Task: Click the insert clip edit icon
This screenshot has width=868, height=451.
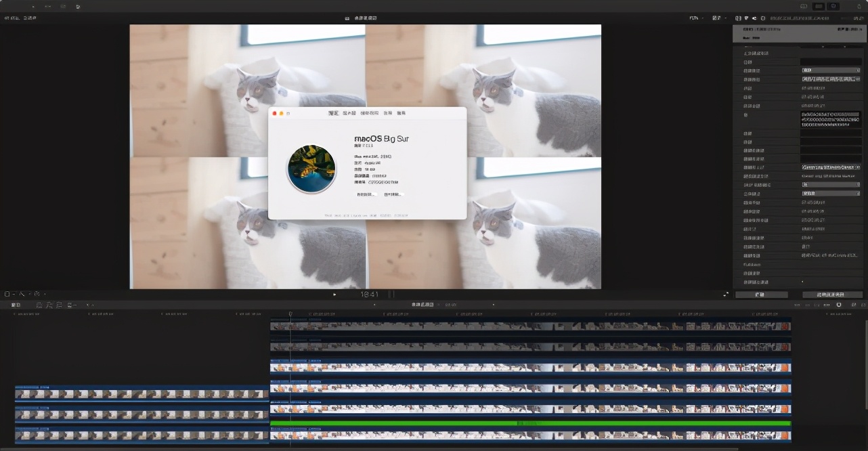Action: (x=49, y=305)
